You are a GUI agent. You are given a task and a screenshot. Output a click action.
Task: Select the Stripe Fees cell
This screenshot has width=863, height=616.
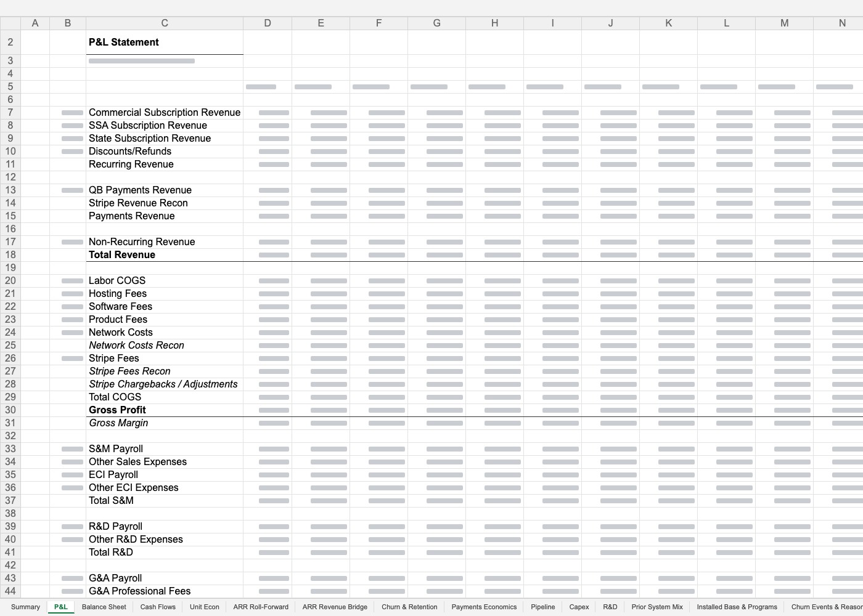165,359
